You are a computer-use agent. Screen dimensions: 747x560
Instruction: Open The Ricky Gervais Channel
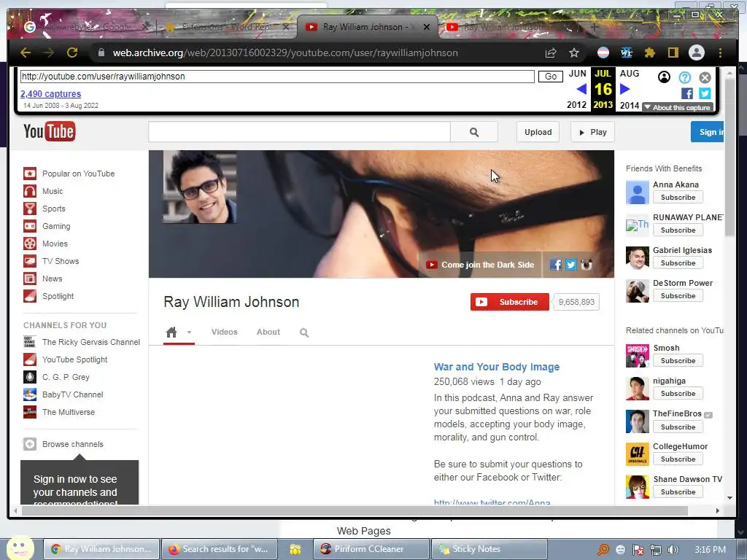click(82, 342)
